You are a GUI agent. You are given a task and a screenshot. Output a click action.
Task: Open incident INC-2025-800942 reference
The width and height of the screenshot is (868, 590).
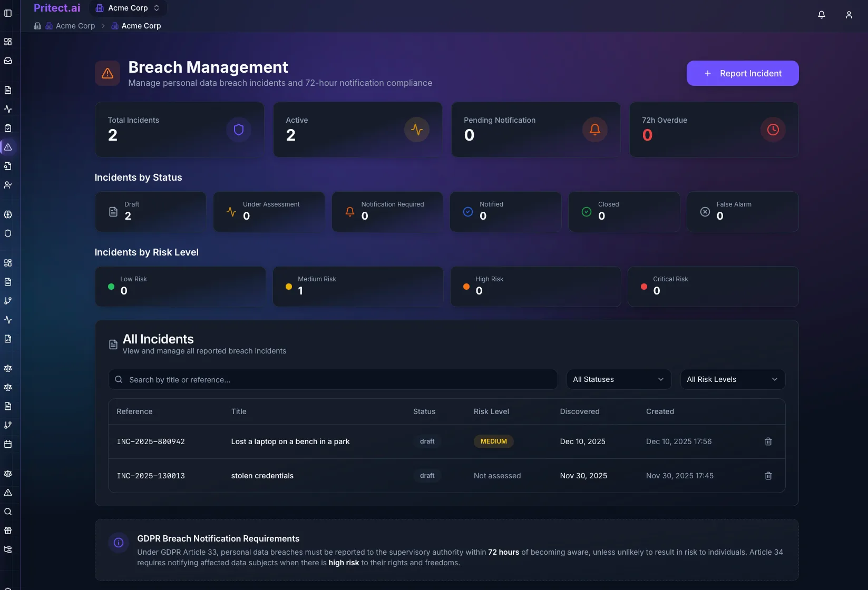pyautogui.click(x=151, y=441)
